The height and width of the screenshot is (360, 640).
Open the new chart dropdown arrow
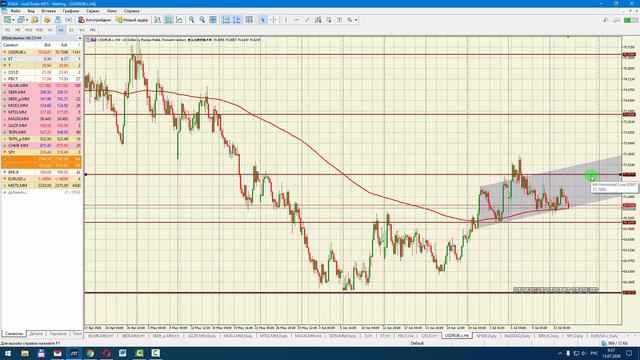(13, 20)
